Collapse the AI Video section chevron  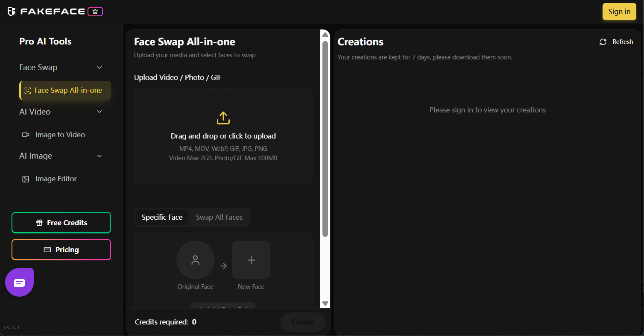100,112
